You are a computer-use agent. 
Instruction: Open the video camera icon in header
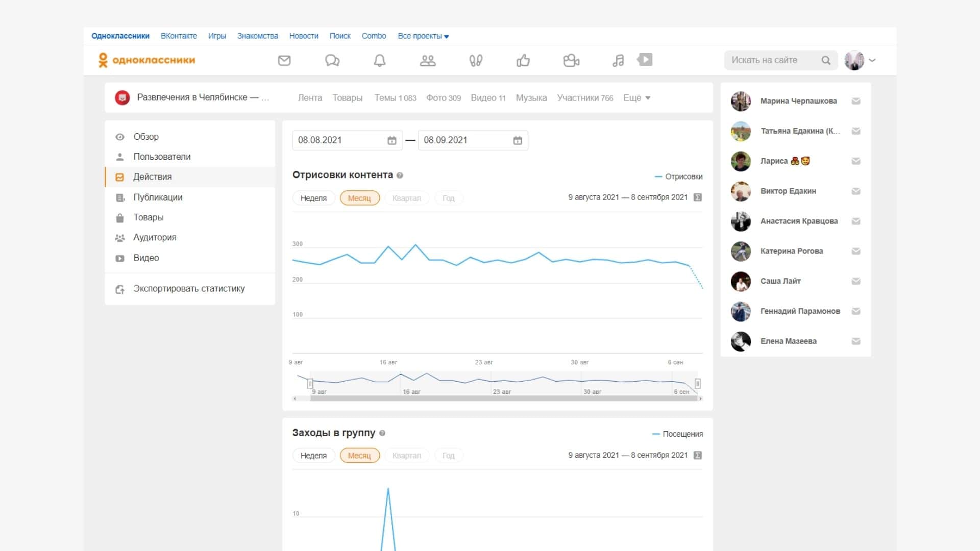click(571, 61)
